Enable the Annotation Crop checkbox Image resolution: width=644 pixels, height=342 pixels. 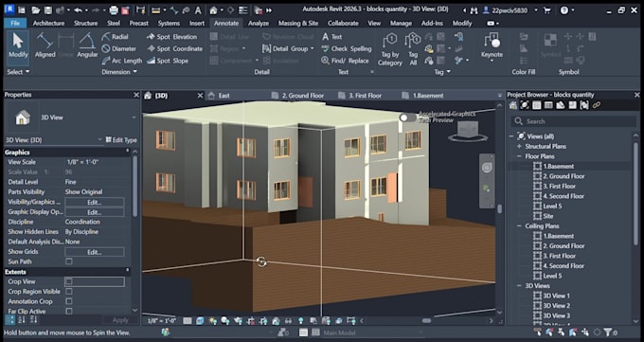[69, 301]
